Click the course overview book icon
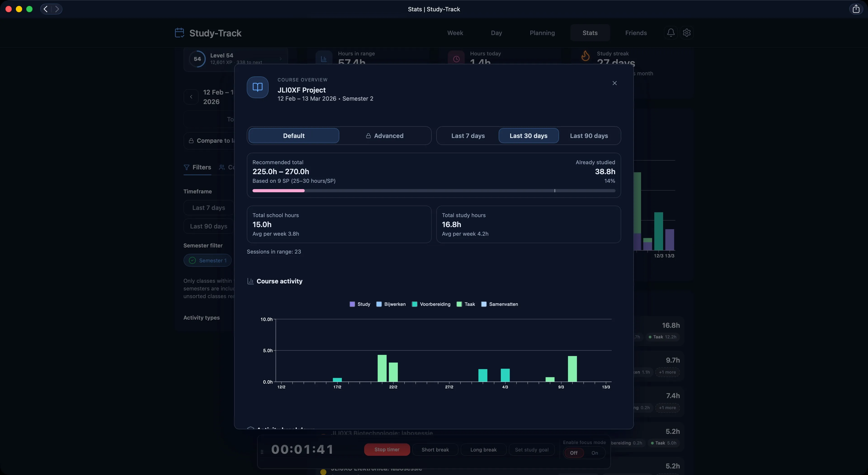 coord(257,87)
